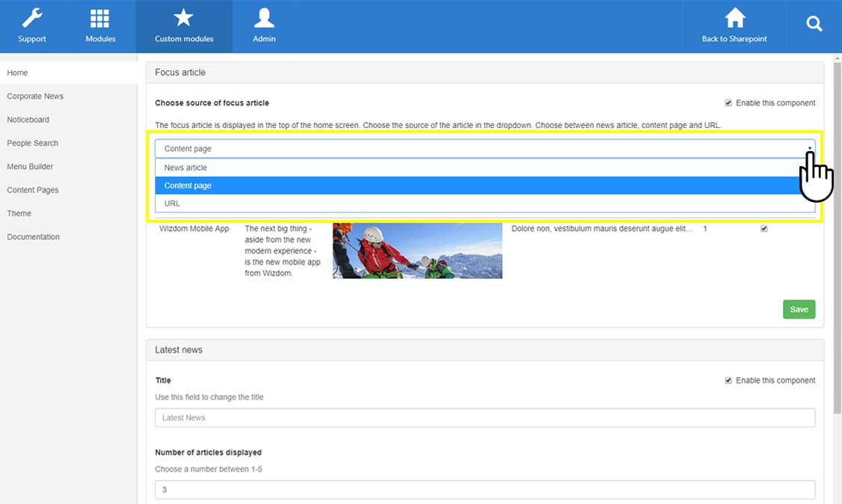The image size is (842, 504).
Task: Uncheck the Wizdom Mobile App row checkbox
Action: click(763, 229)
